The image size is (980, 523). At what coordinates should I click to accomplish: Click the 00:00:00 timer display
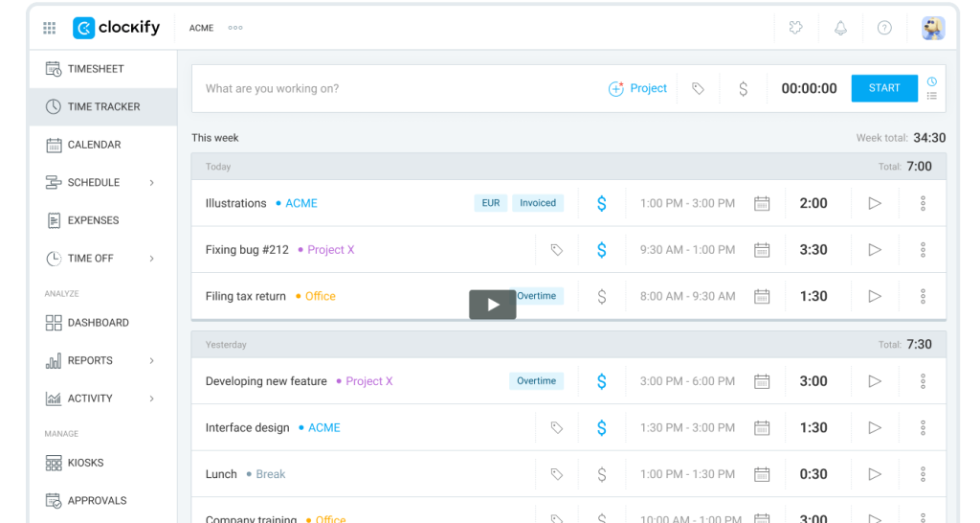click(x=809, y=89)
